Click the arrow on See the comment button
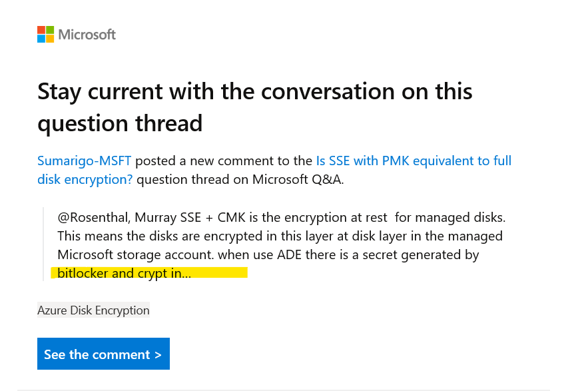The height and width of the screenshot is (391, 588). pos(158,354)
